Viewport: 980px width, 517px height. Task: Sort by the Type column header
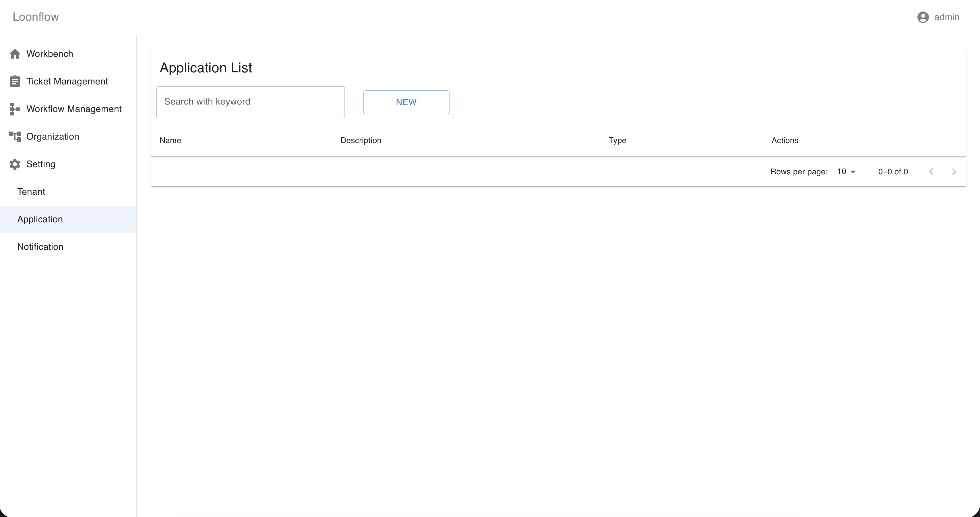tap(617, 140)
